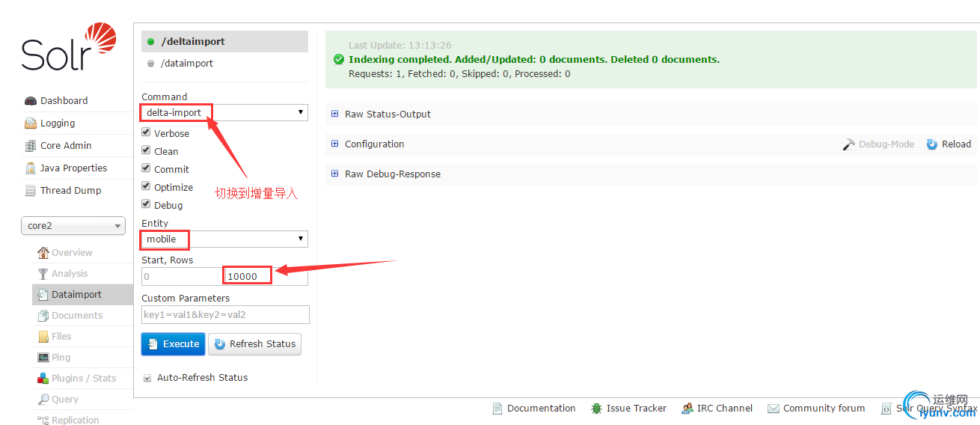Screen dimensions: 980x425
Task: Click the Dataimport icon
Action: 43,295
